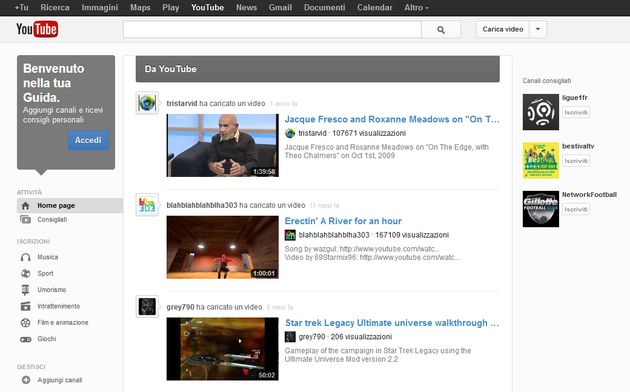Open the Musica sidebar label
This screenshot has width=630, height=392.
click(48, 257)
